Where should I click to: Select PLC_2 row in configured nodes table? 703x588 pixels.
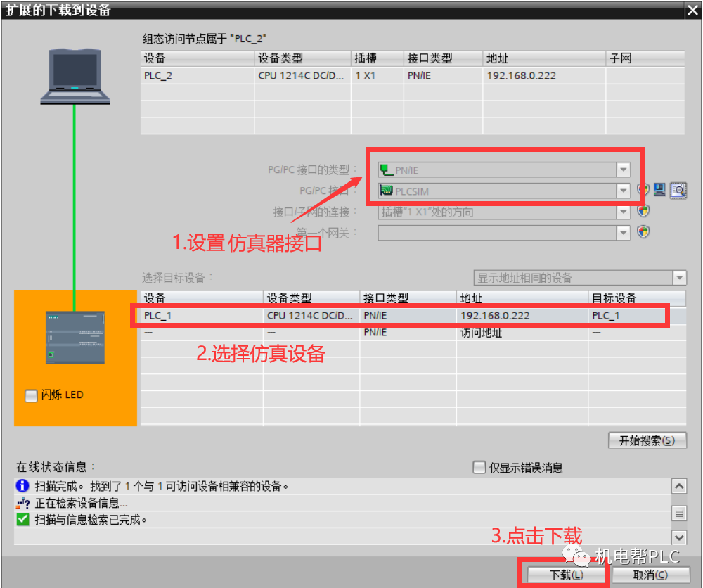413,75
